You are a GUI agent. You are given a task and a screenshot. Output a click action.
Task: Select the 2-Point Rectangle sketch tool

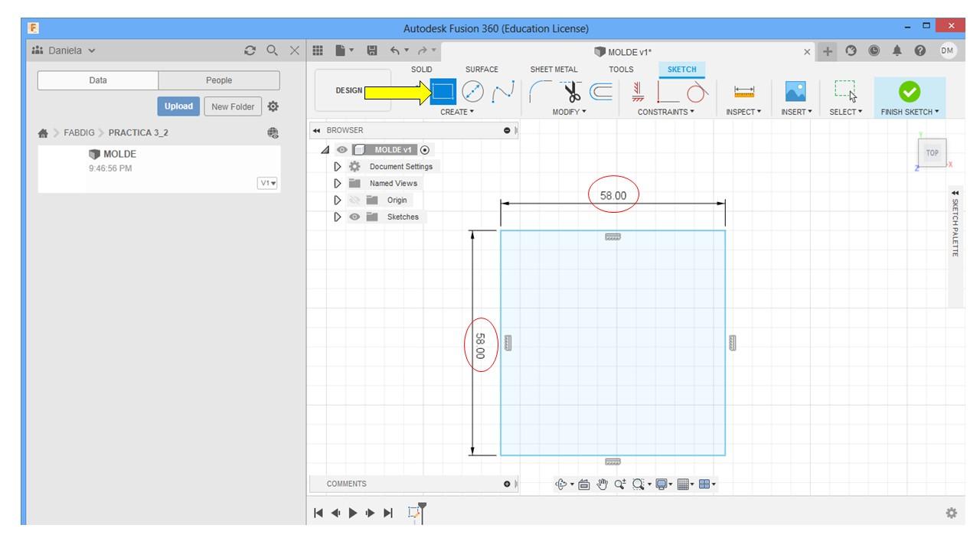pos(445,93)
